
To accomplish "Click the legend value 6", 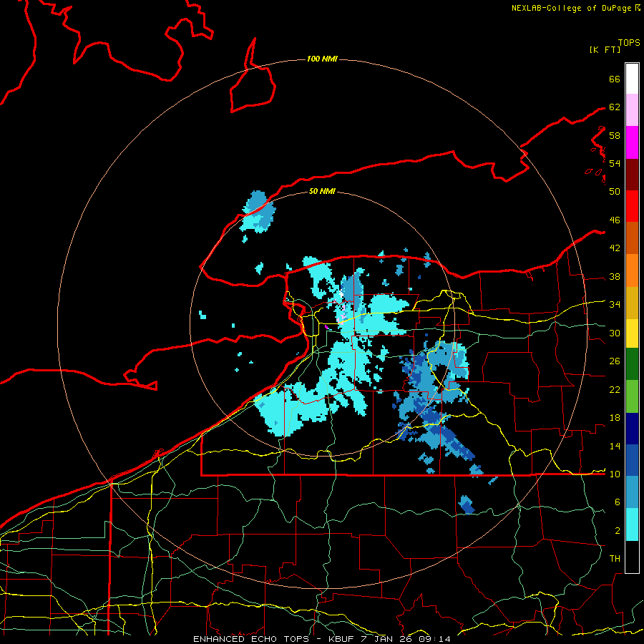I will coord(618,502).
